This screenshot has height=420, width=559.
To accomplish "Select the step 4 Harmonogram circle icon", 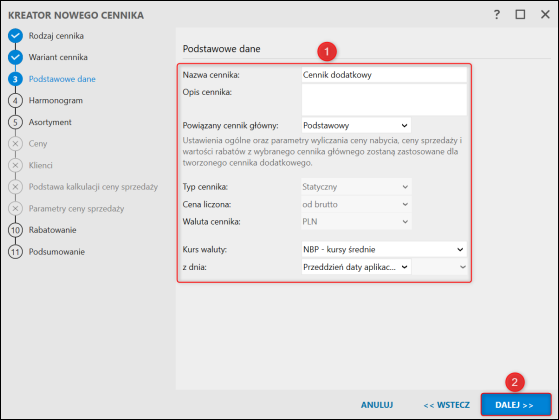I will (x=15, y=101).
